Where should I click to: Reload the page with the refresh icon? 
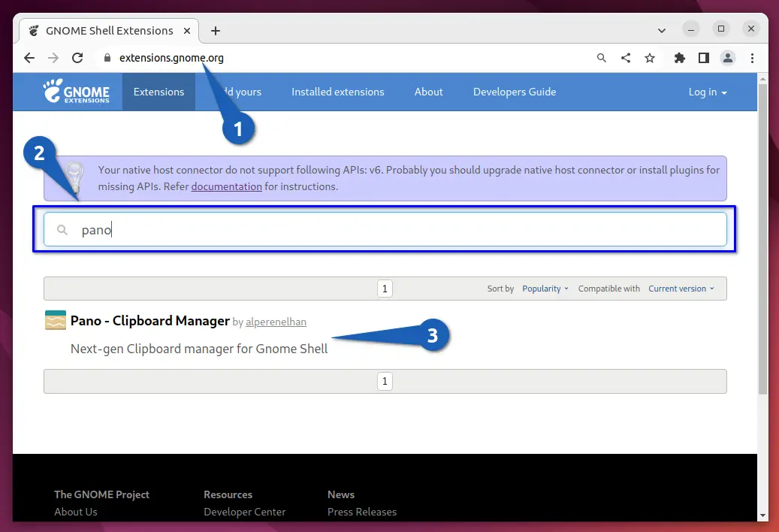click(x=77, y=58)
